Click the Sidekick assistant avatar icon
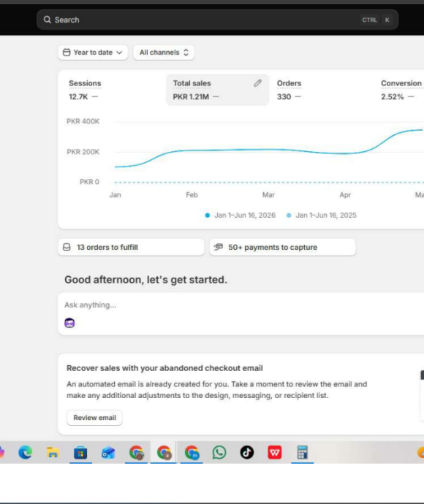The width and height of the screenshot is (424, 504). pos(69,323)
